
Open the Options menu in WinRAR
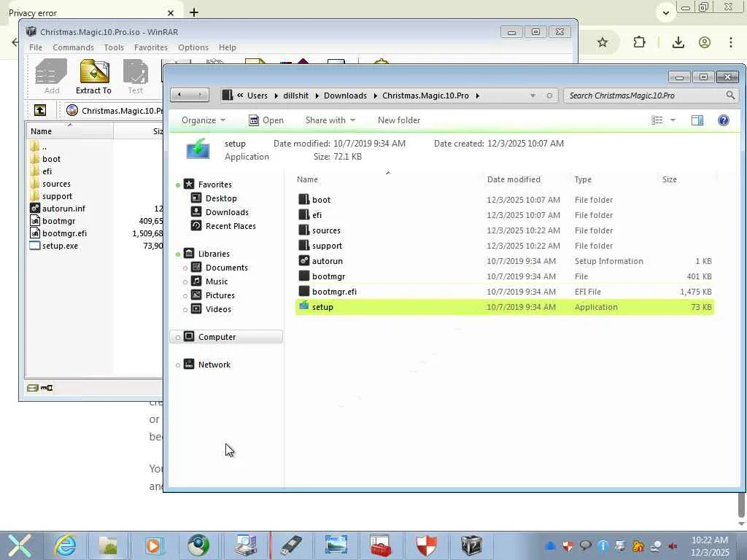point(193,47)
